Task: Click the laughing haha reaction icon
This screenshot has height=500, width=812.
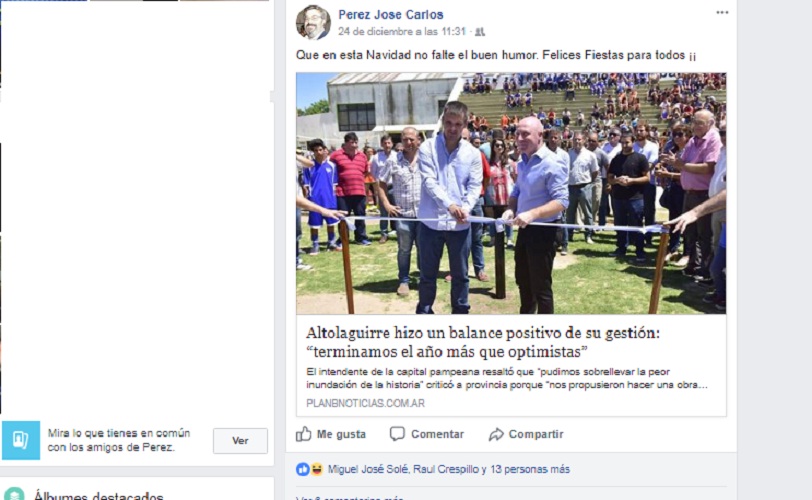Action: point(316,469)
